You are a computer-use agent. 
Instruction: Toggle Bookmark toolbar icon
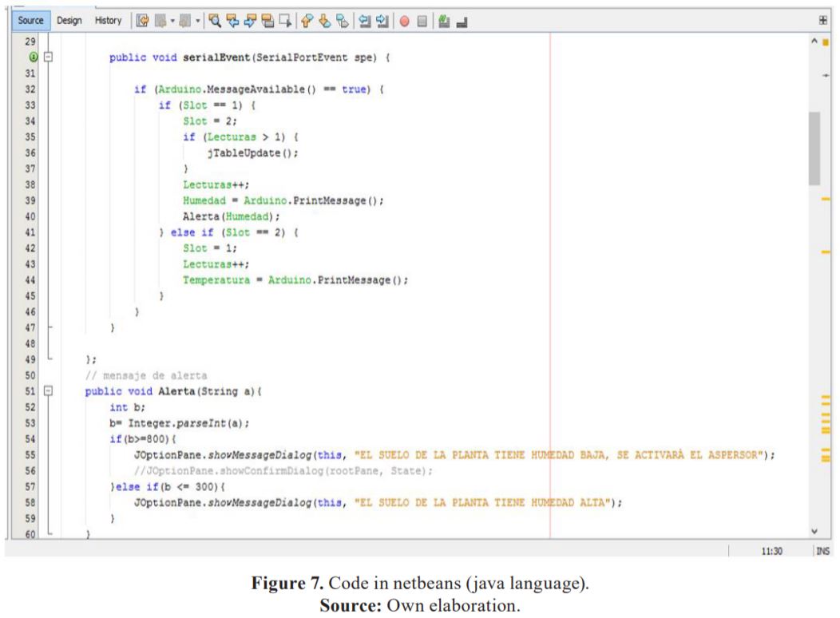pos(343,21)
